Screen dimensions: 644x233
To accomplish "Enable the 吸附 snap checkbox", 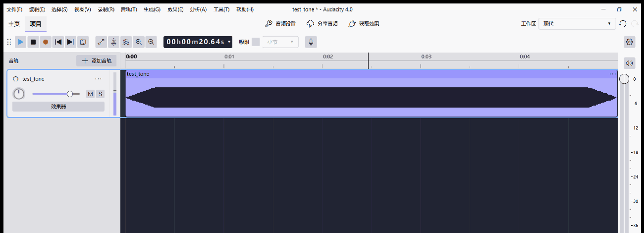I will point(256,42).
